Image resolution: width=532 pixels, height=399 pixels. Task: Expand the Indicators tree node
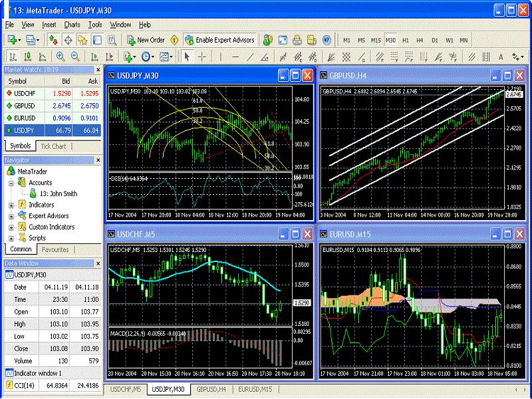coord(11,205)
